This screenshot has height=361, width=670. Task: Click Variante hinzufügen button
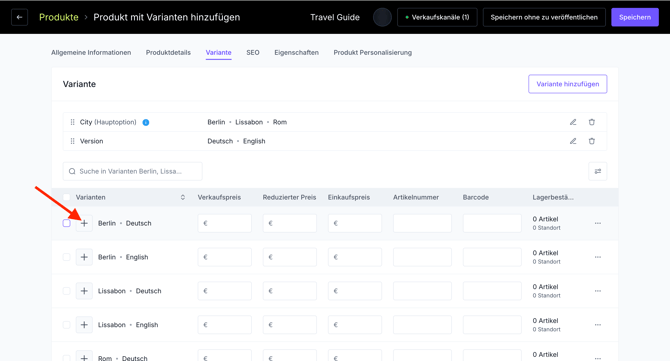coord(567,84)
